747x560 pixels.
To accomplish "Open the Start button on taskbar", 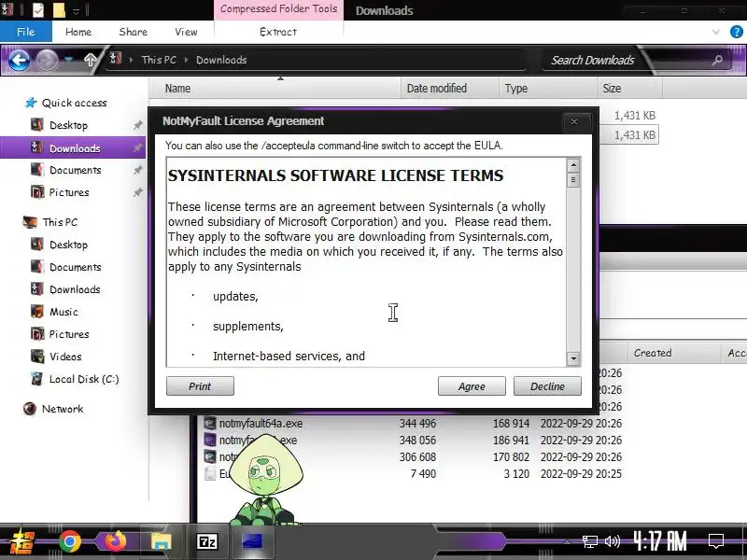I will pos(21,542).
